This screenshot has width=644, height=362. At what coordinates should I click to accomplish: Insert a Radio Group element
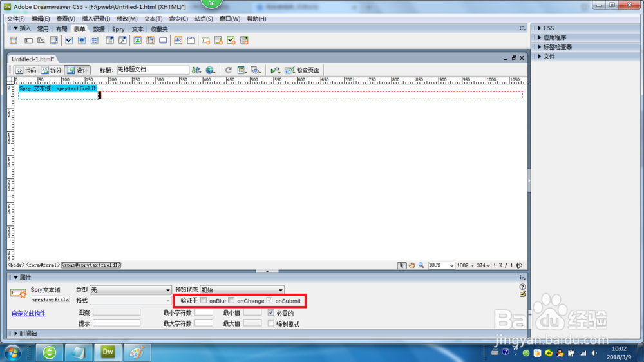95,41
